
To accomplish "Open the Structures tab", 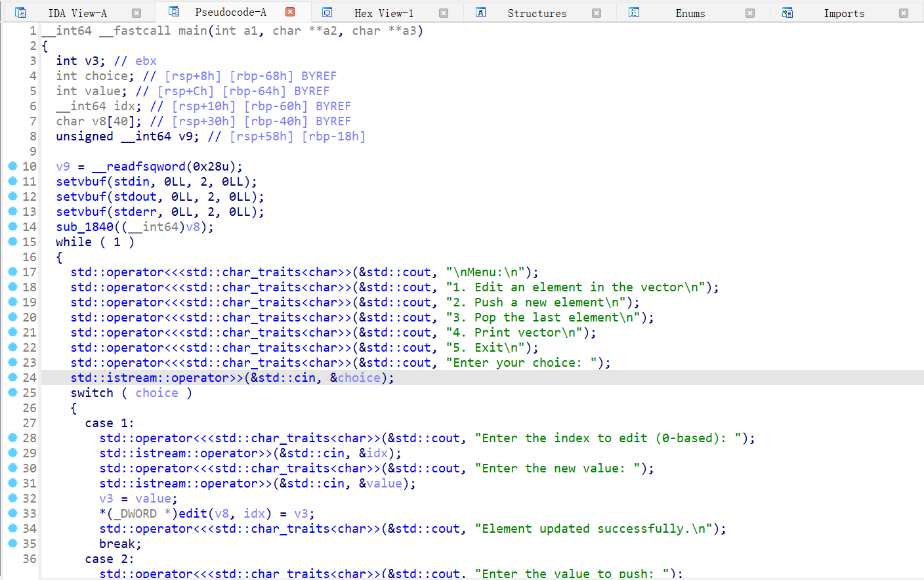I will (537, 13).
